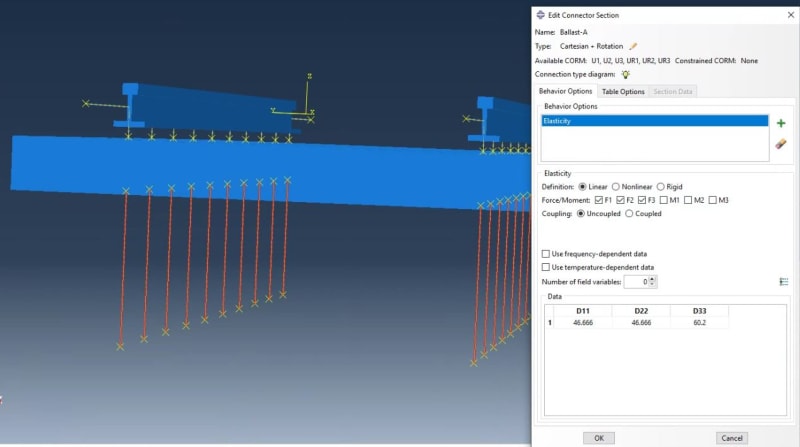Show the connection type diagram lightbulb
800x447 pixels.
click(626, 74)
